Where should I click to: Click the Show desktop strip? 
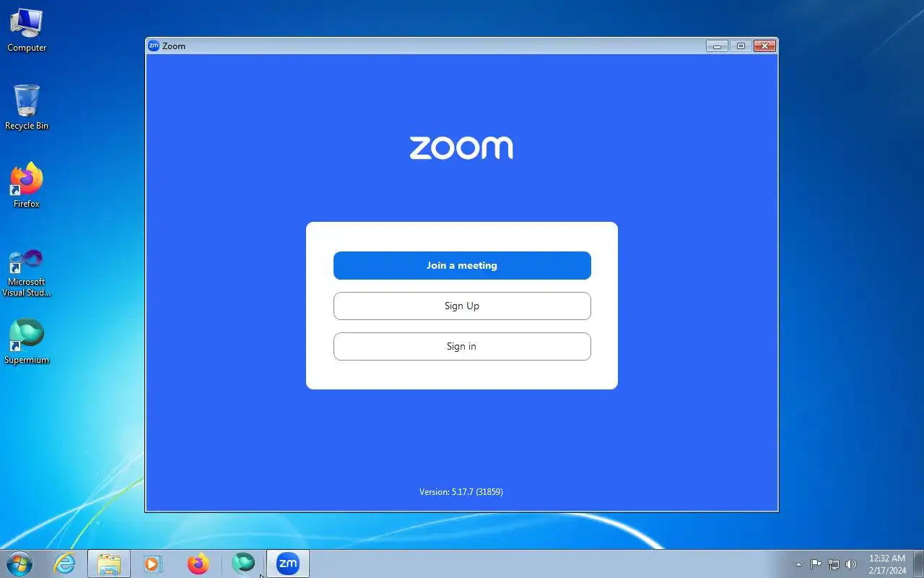tap(918, 564)
